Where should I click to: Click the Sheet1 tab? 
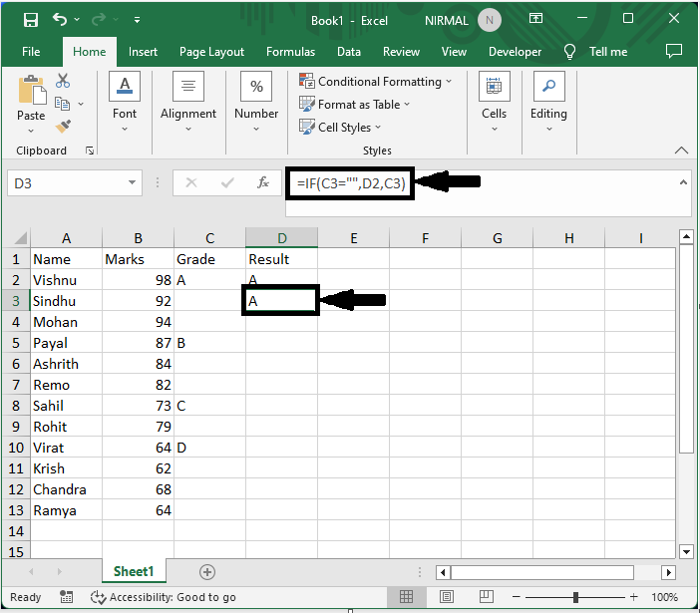pos(134,571)
